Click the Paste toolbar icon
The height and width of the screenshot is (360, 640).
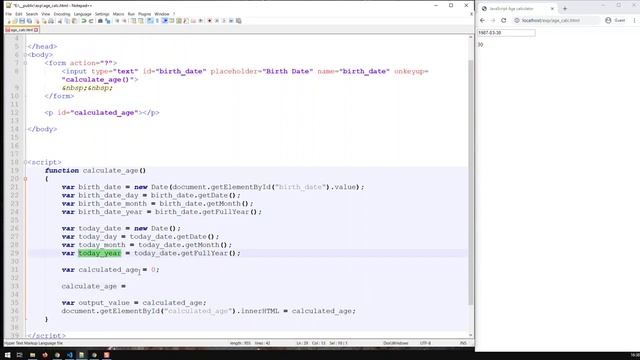(75, 21)
